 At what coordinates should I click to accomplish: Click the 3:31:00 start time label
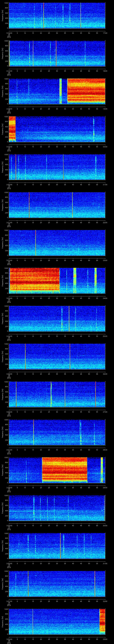click(x=9, y=601)
